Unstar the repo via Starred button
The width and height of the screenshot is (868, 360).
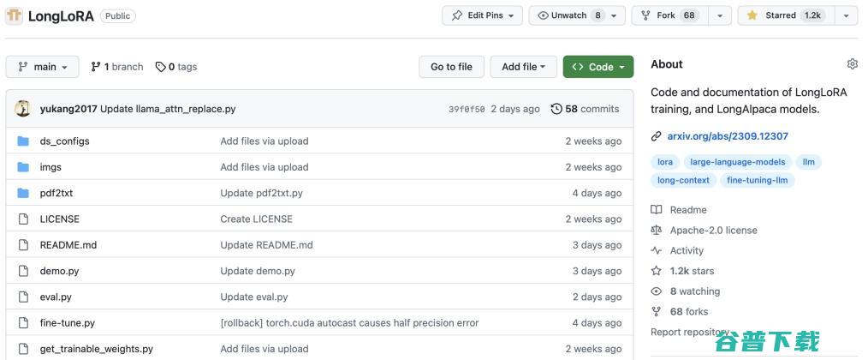click(x=786, y=15)
